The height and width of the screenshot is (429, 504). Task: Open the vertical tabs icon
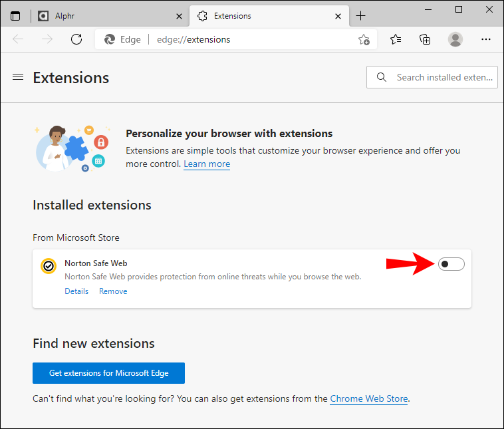coord(15,15)
